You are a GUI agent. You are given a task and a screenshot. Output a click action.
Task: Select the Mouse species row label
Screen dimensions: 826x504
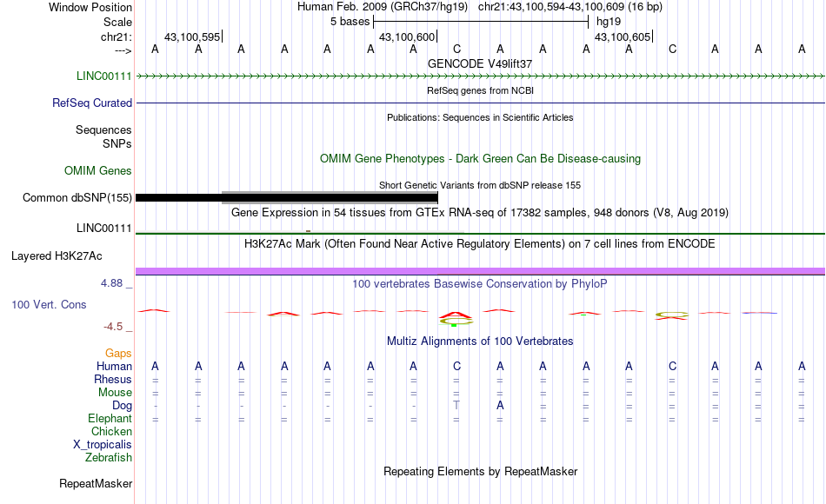[x=115, y=393]
